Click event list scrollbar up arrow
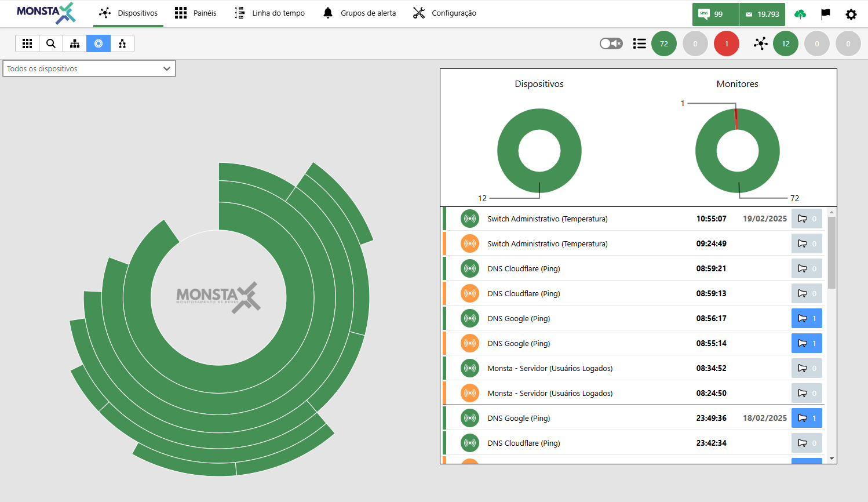The image size is (868, 502). 832,212
